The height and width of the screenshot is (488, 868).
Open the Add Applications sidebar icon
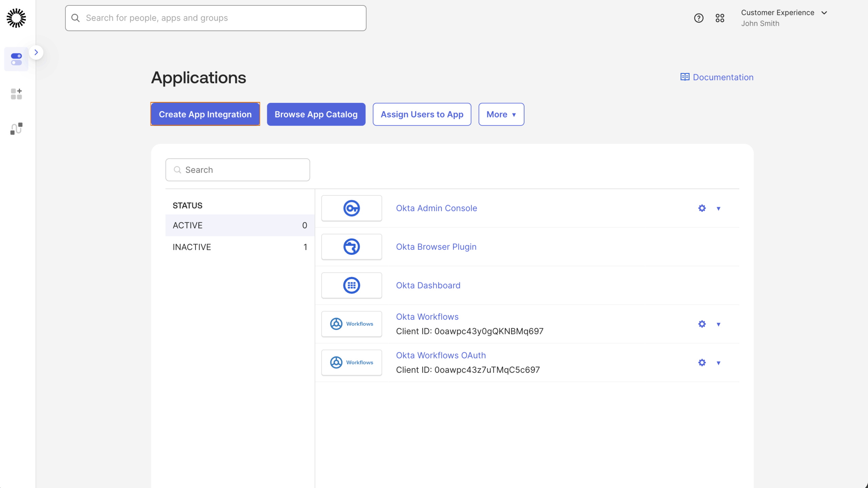pyautogui.click(x=16, y=94)
